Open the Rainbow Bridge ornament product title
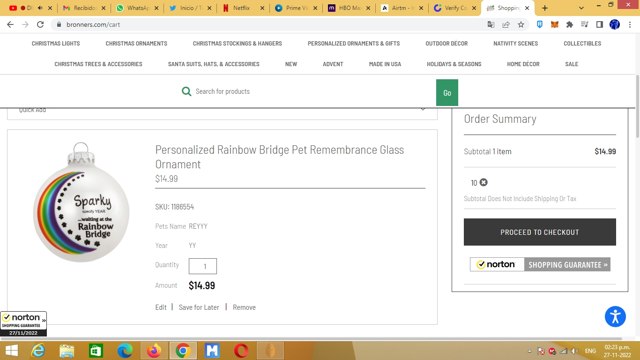This screenshot has width=640, height=360. [279, 157]
